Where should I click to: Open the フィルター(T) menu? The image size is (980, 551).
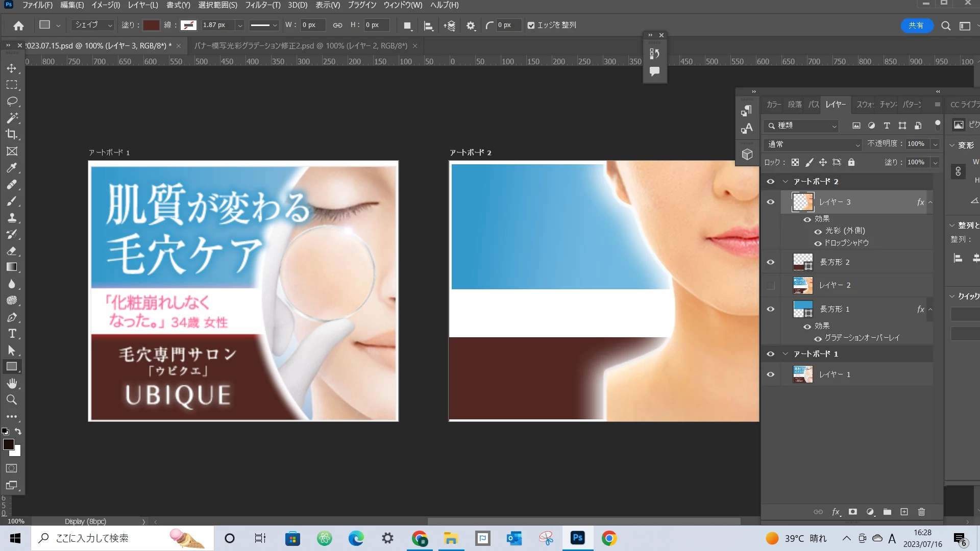click(262, 5)
